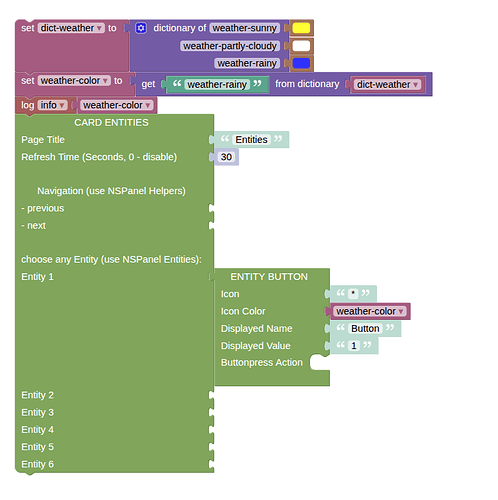This screenshot has height=500, width=498.
Task: Select the CARD ENTITIES block header
Action: click(111, 122)
